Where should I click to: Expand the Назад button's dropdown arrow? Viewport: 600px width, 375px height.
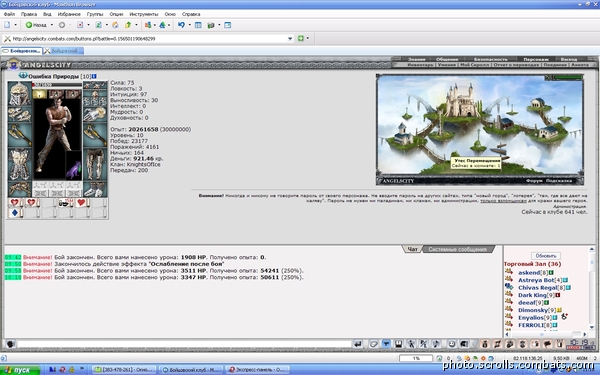pyautogui.click(x=51, y=25)
